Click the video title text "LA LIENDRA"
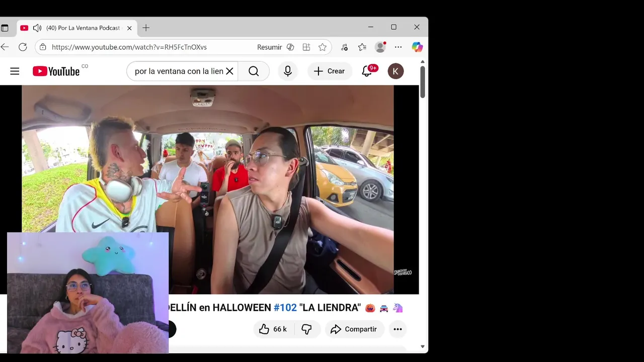The height and width of the screenshot is (362, 644). pos(330,308)
